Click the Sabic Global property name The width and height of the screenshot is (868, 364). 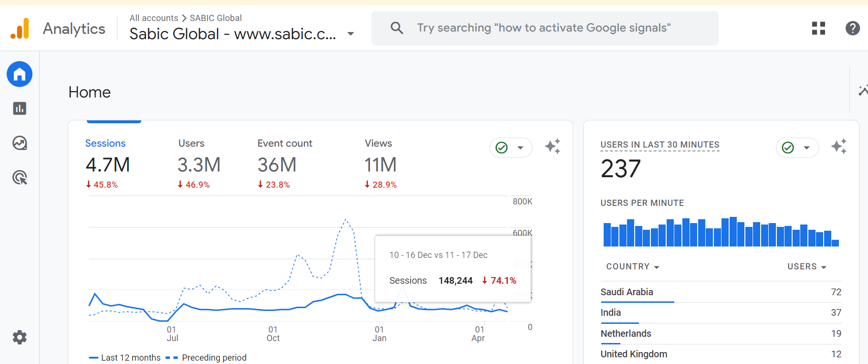(233, 34)
